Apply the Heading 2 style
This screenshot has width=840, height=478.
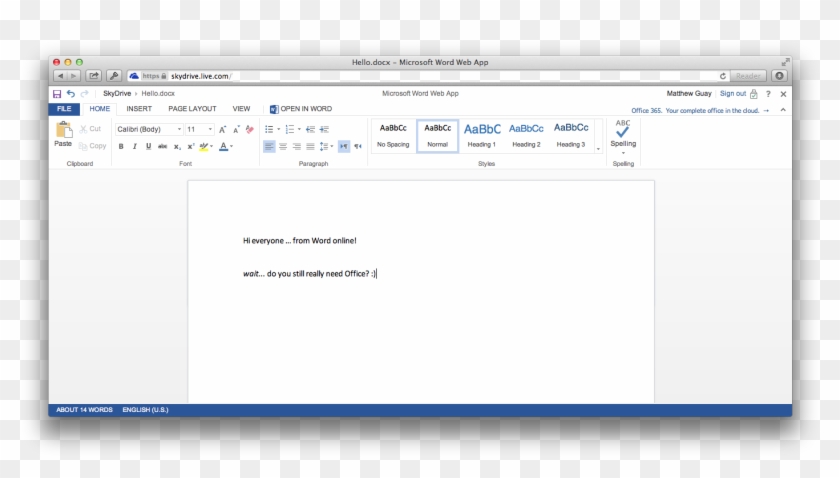526,136
